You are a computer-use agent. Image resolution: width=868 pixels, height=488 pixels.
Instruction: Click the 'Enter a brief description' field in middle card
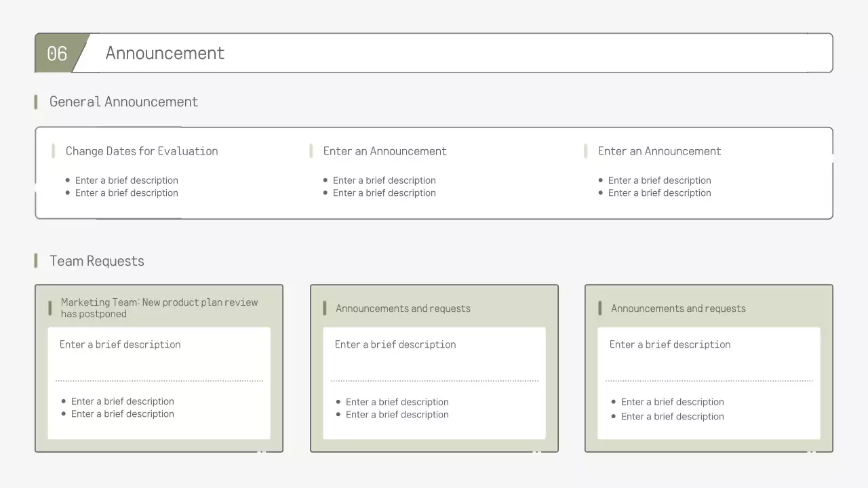[395, 344]
